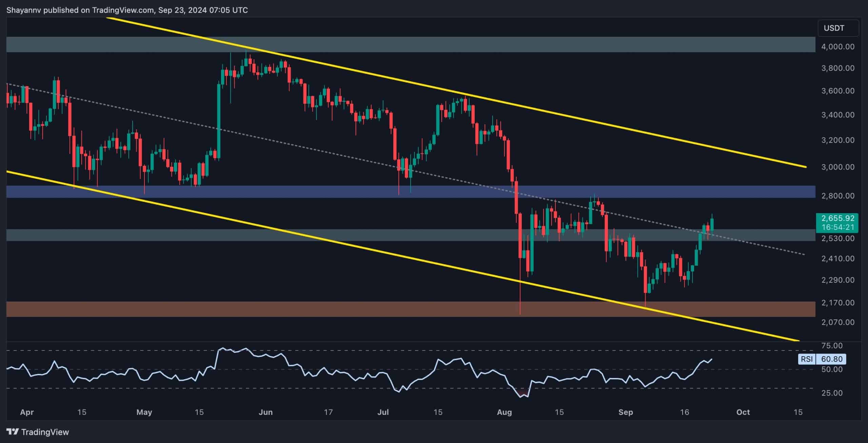
Task: Click the TradingView logo at bottom left
Action: (38, 432)
